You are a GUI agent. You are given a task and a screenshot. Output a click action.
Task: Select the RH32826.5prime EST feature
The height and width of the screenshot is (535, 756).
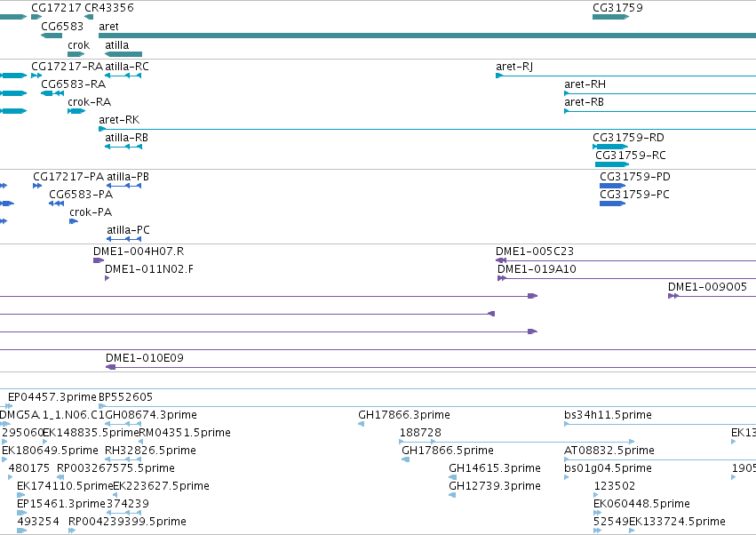[x=123, y=459]
